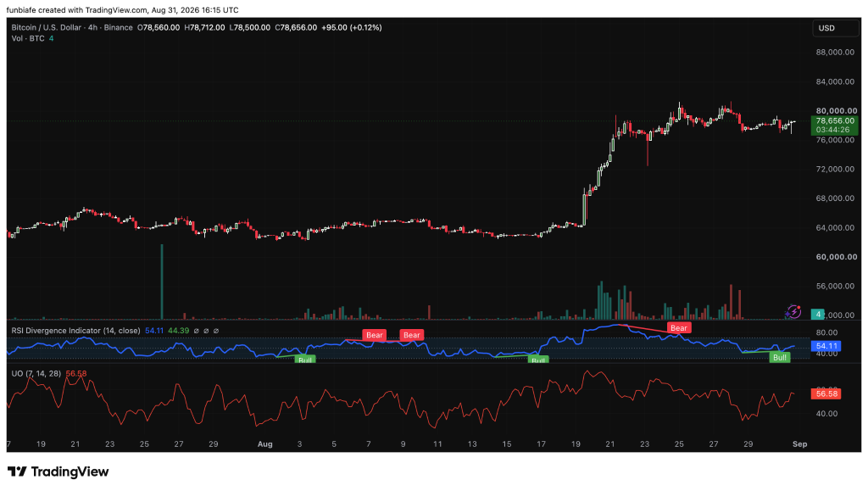Select the UO (7, 14, 28) legend title
868x491 pixels.
tap(36, 374)
